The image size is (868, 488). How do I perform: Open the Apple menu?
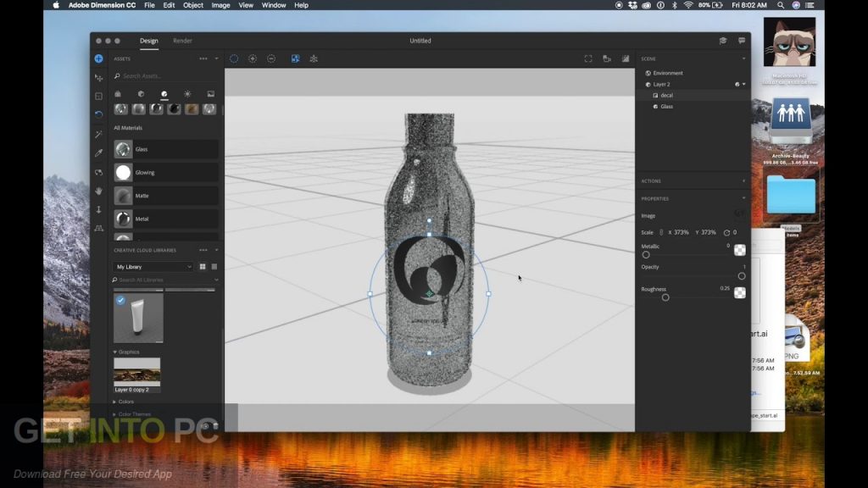coord(56,5)
